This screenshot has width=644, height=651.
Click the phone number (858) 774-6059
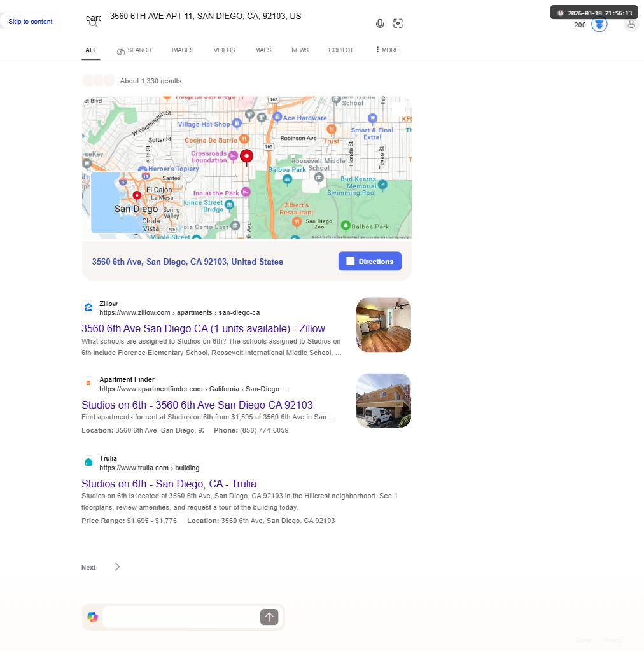(264, 430)
